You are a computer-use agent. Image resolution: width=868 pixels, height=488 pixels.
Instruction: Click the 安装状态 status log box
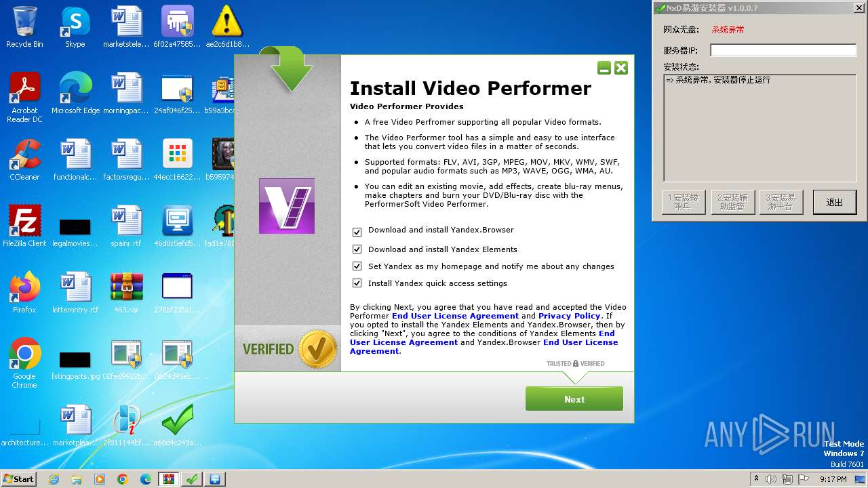click(x=760, y=127)
